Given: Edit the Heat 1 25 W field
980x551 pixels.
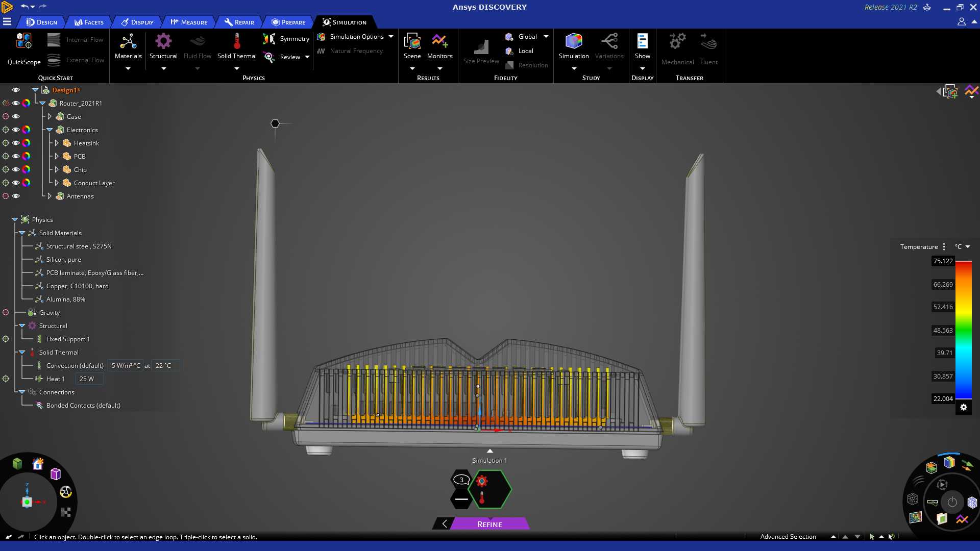Looking at the screenshot, I should click(x=89, y=379).
